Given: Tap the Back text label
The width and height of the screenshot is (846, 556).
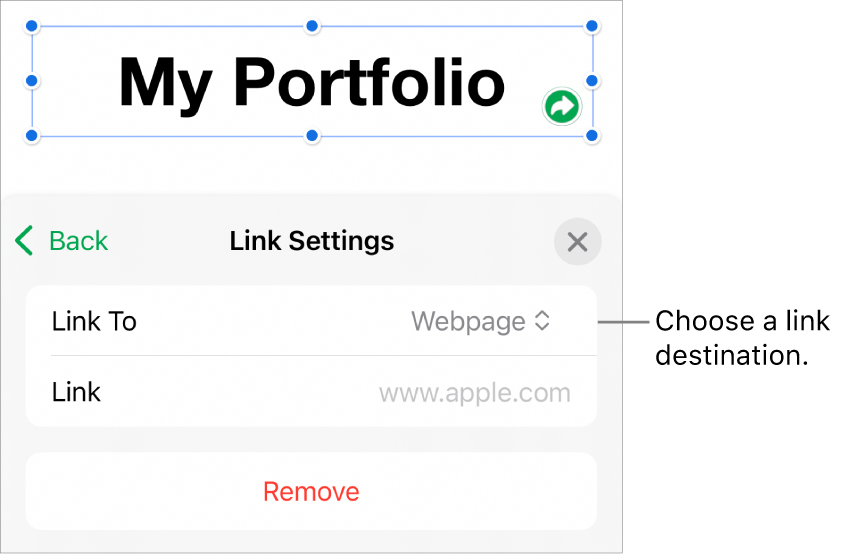Looking at the screenshot, I should point(78,241).
